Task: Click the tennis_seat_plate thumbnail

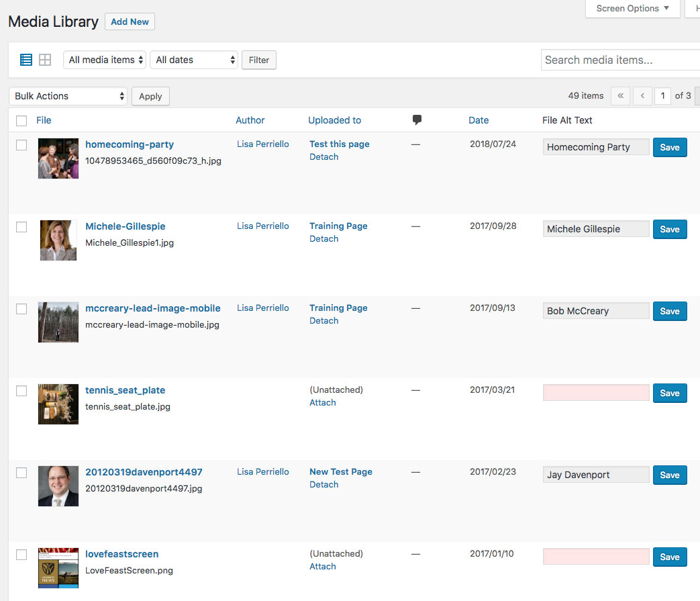Action: (x=58, y=404)
